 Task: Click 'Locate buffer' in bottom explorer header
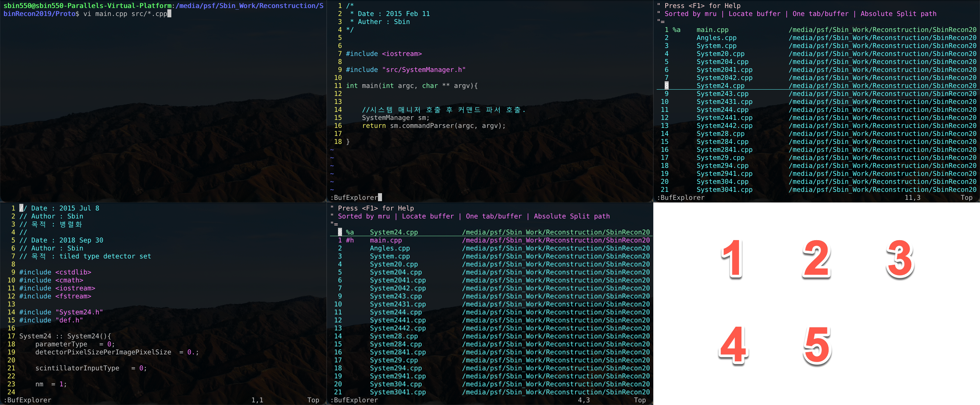pyautogui.click(x=428, y=216)
